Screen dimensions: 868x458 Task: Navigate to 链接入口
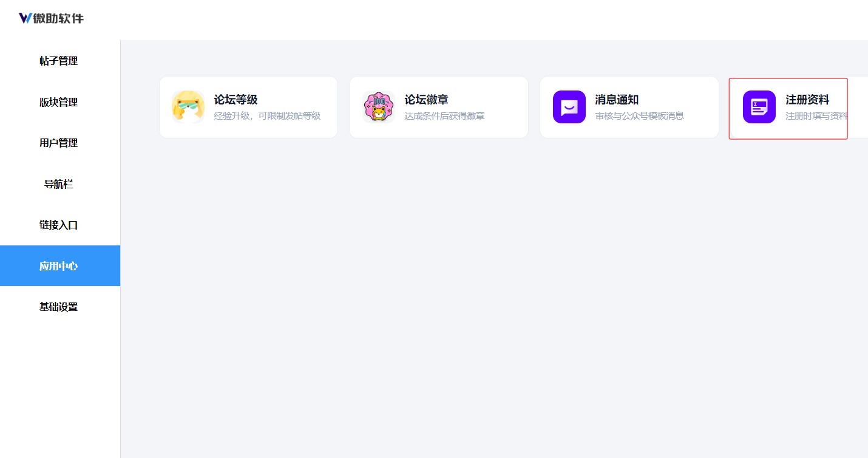pyautogui.click(x=59, y=225)
